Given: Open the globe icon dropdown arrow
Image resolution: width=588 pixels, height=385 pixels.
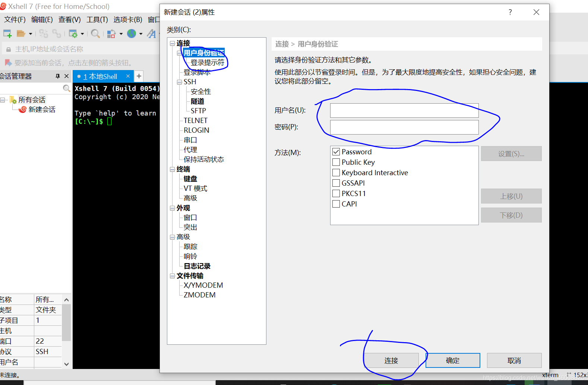Looking at the screenshot, I should [x=141, y=34].
